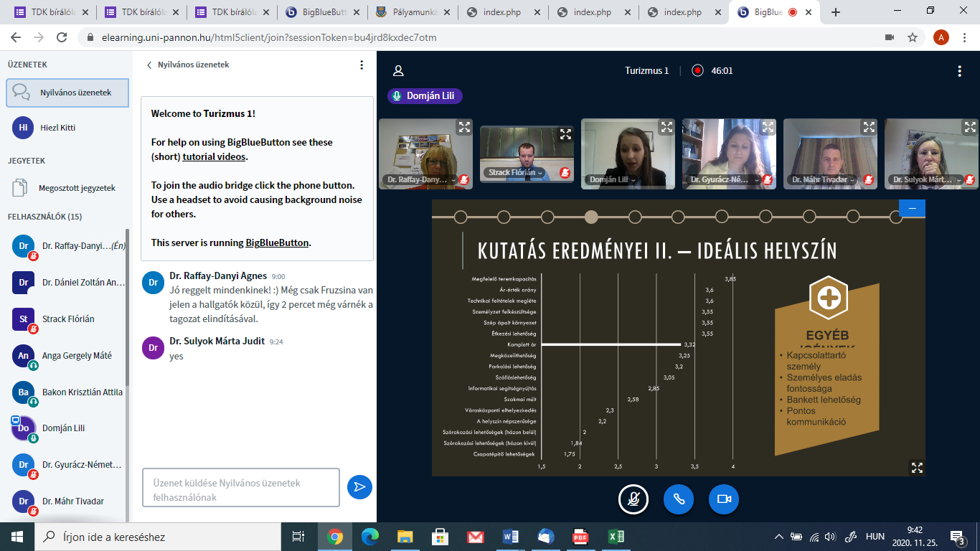
Task: Open Megosztott jegyzetek shared notes
Action: click(76, 188)
